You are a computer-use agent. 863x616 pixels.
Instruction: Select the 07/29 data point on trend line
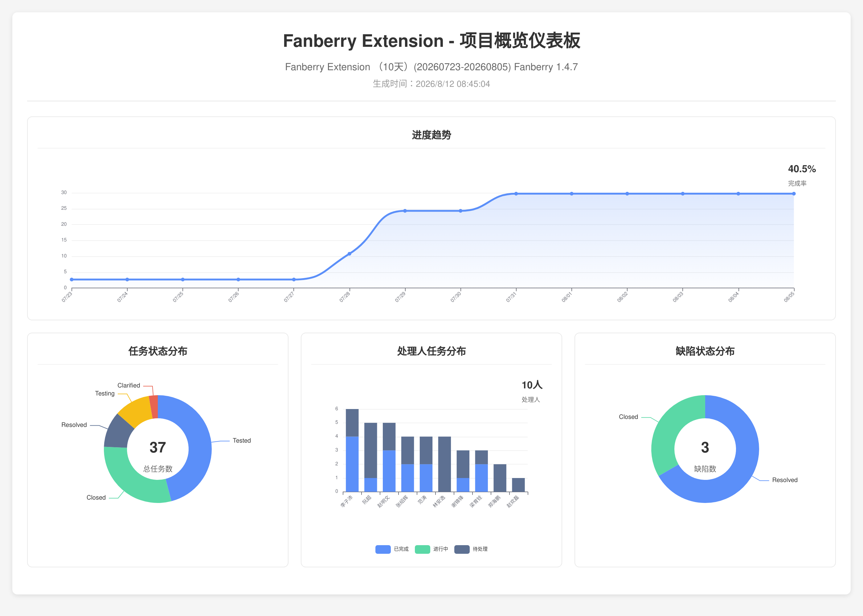(x=405, y=211)
